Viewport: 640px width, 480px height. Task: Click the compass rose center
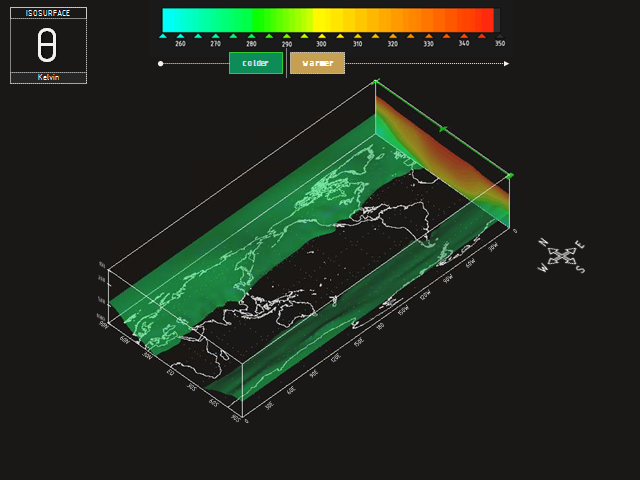(x=563, y=256)
